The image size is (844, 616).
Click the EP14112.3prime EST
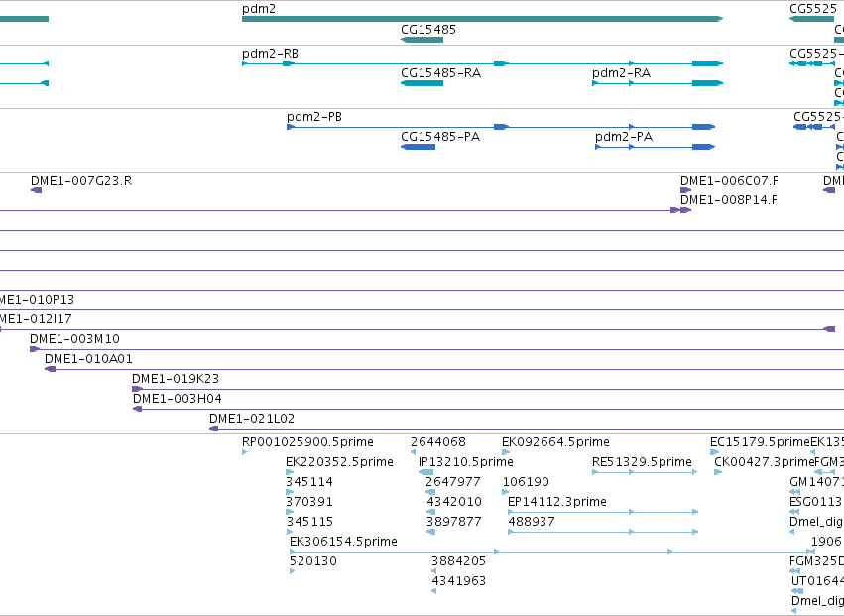click(603, 512)
